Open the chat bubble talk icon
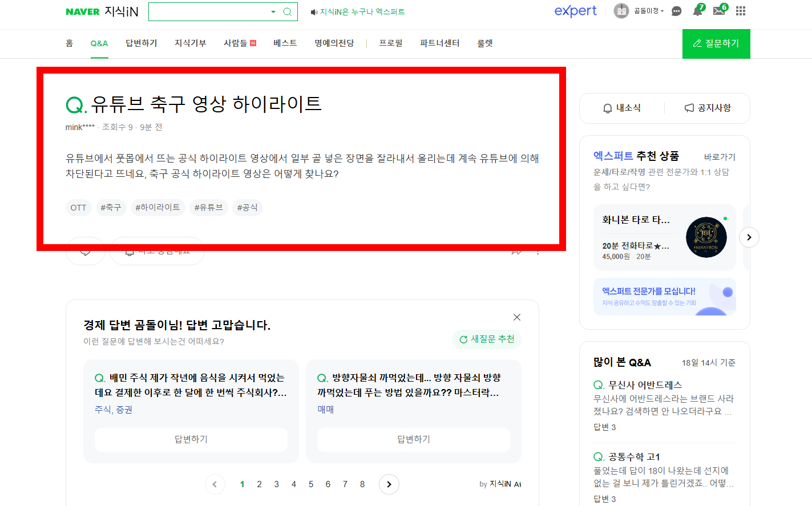 pos(676,11)
